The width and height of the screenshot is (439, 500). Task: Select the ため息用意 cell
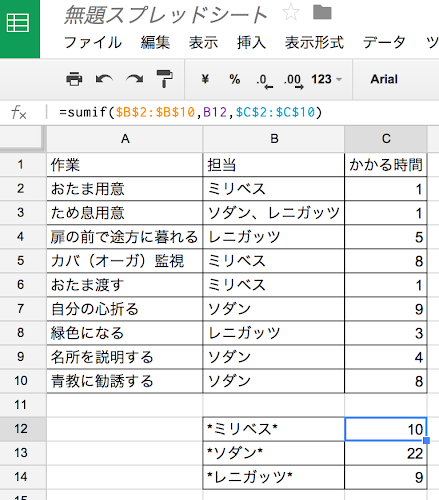[x=125, y=213]
